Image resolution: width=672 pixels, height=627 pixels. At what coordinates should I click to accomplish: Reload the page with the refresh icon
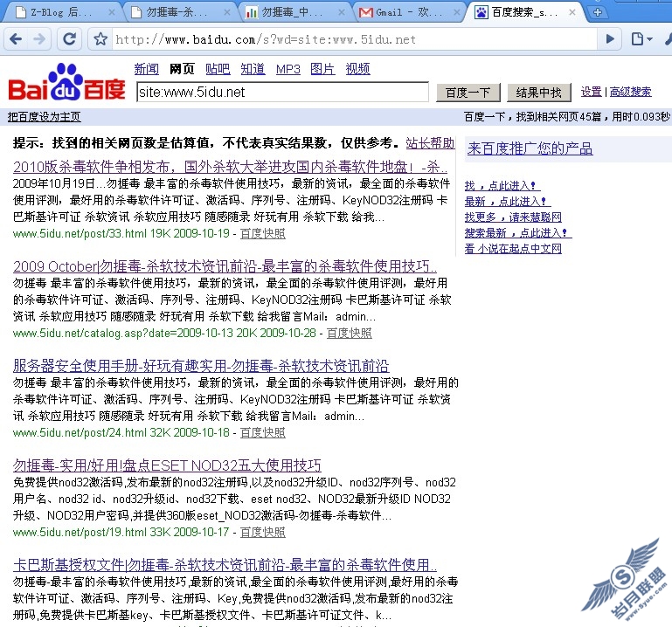[x=69, y=39]
